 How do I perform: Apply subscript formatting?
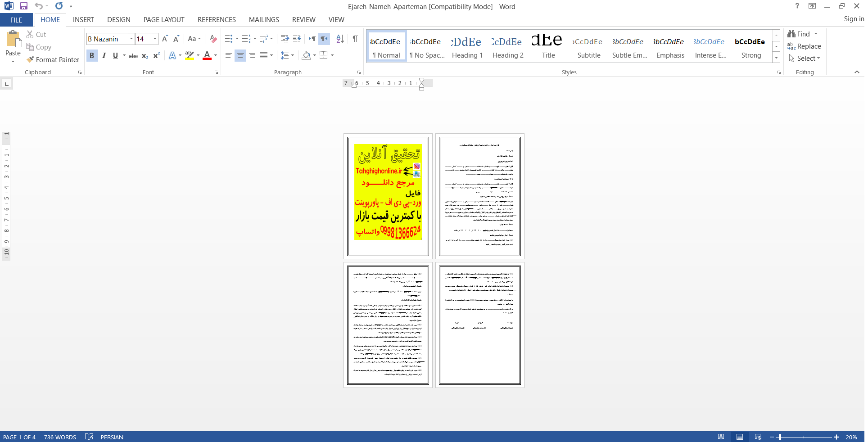click(145, 55)
